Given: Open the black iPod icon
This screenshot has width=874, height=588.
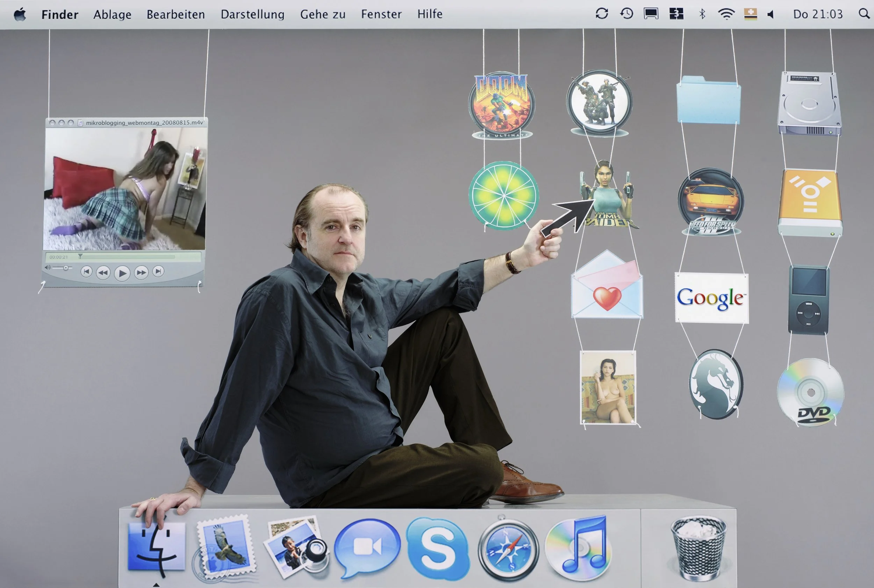Looking at the screenshot, I should pos(809,300).
